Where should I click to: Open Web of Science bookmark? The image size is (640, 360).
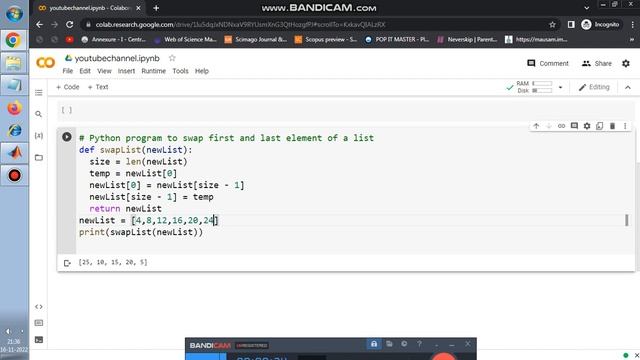point(185,40)
